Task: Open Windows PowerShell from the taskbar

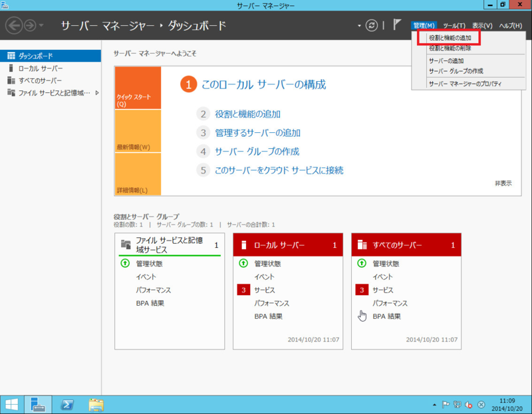Action: pos(66,404)
